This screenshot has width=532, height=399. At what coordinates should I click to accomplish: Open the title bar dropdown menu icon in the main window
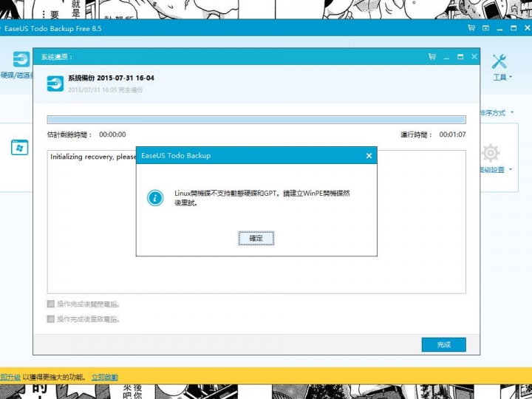[486, 28]
